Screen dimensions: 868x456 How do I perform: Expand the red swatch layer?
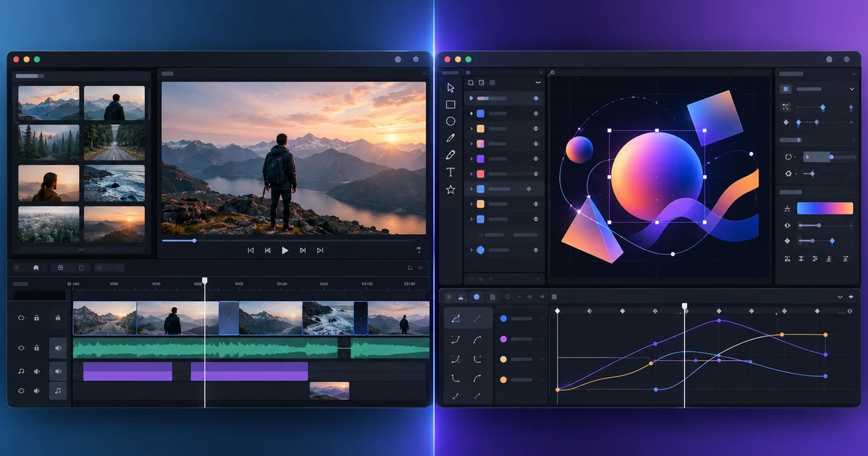(x=472, y=174)
